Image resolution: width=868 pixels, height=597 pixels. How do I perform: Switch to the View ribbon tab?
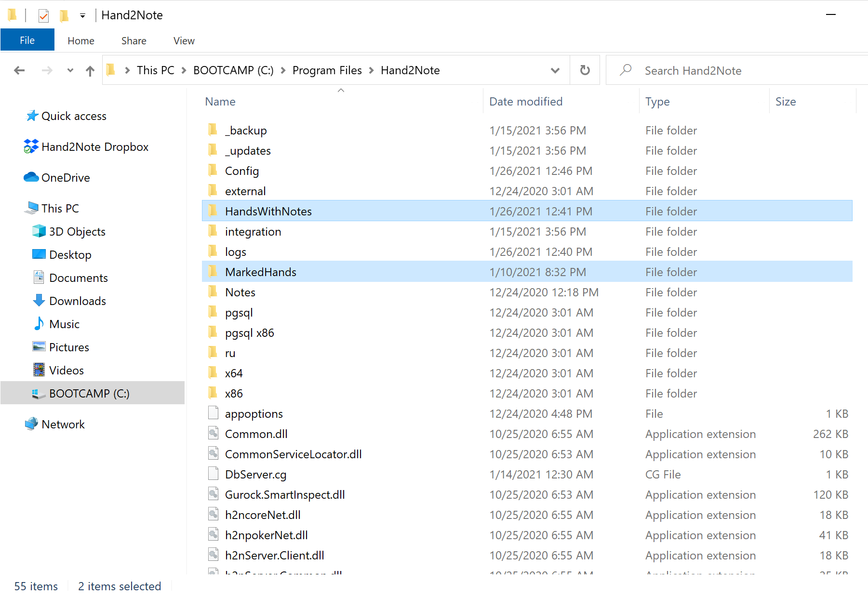pyautogui.click(x=184, y=41)
